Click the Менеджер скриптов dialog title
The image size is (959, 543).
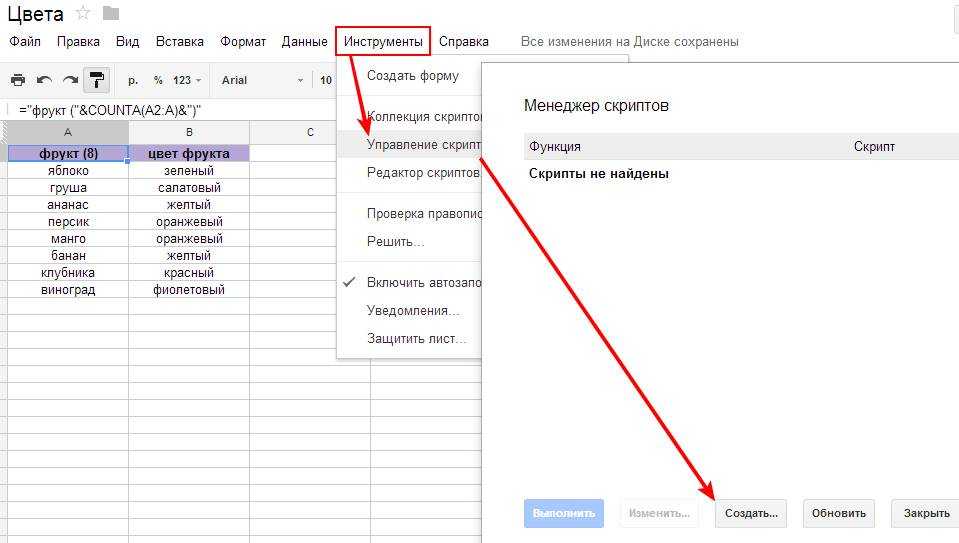(x=596, y=106)
